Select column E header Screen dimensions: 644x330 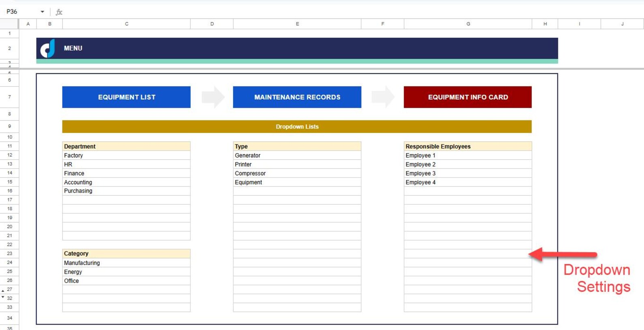297,24
